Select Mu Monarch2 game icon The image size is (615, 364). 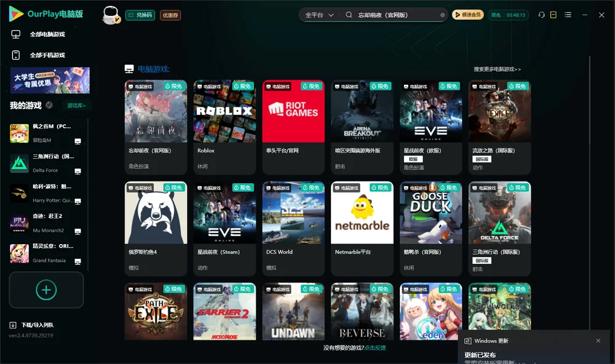(x=19, y=224)
